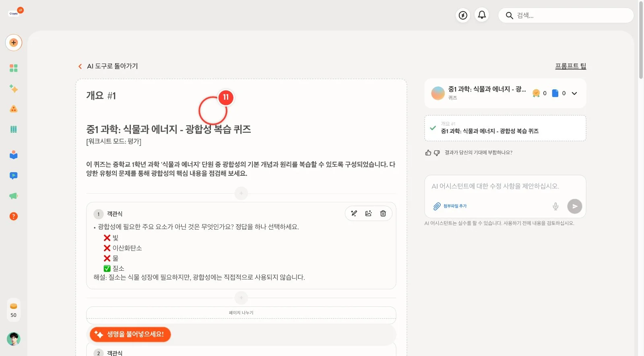
Task: Click the thumbs down feedback icon
Action: pyautogui.click(x=437, y=153)
